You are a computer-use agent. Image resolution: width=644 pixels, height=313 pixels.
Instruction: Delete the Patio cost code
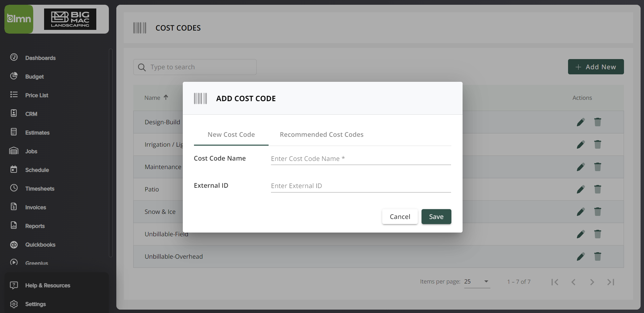[x=598, y=189]
